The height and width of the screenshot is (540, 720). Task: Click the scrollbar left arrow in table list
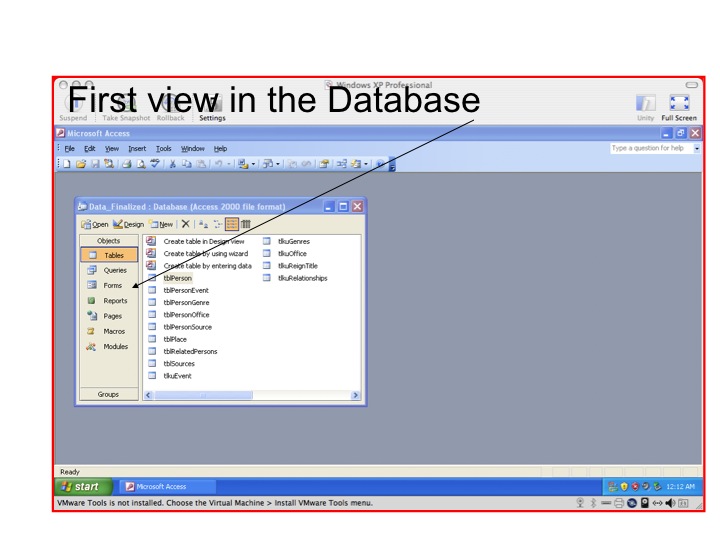click(148, 395)
